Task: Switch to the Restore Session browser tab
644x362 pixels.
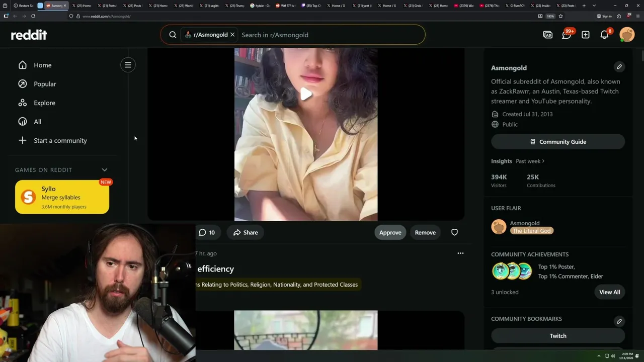Action: point(23,6)
